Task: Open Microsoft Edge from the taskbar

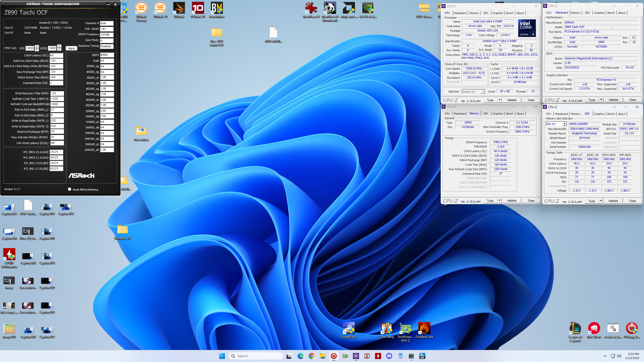Action: 301,356
